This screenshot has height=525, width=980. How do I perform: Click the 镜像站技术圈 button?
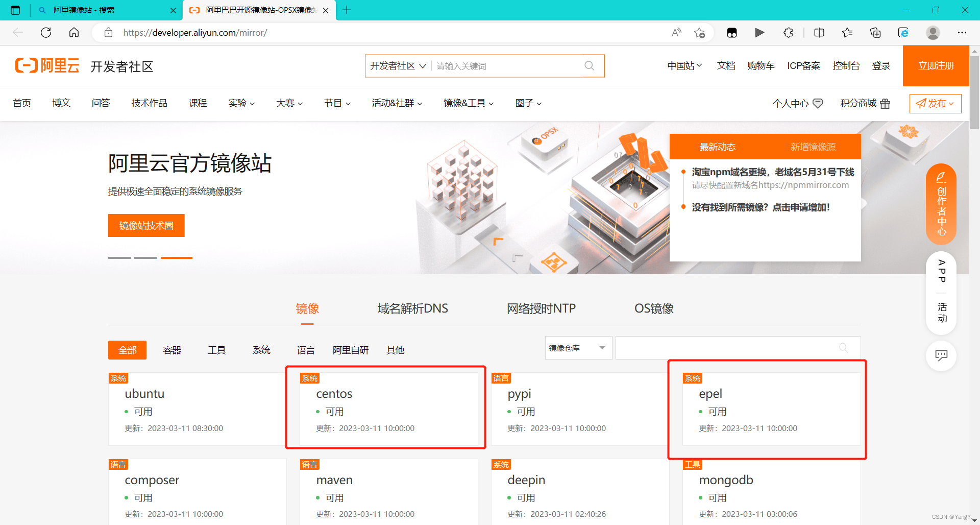(146, 225)
